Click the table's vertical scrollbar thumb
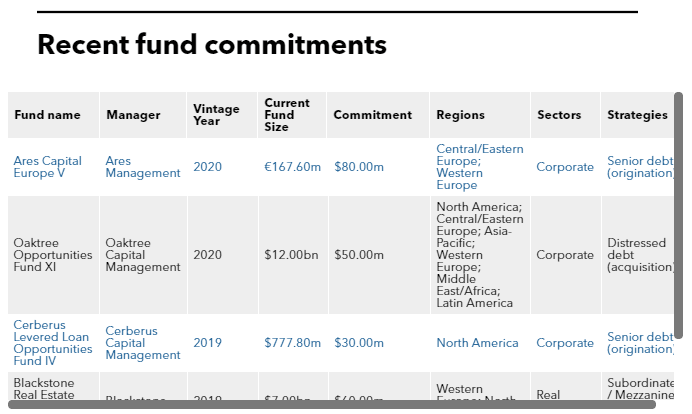The width and height of the screenshot is (692, 414). [679, 215]
